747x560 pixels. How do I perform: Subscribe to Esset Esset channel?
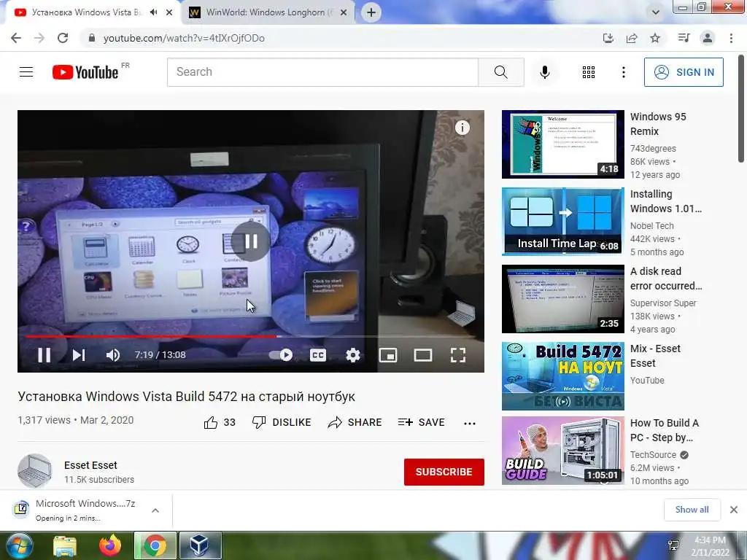[x=444, y=472]
